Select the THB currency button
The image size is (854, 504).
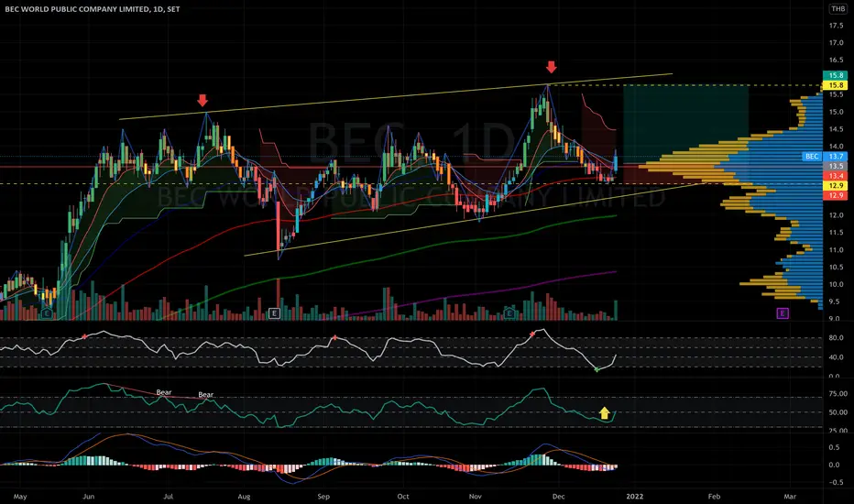838,9
